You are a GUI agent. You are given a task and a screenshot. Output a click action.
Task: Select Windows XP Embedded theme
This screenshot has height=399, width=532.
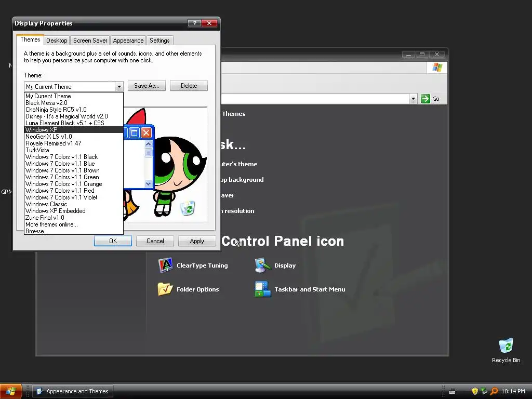[74, 211]
